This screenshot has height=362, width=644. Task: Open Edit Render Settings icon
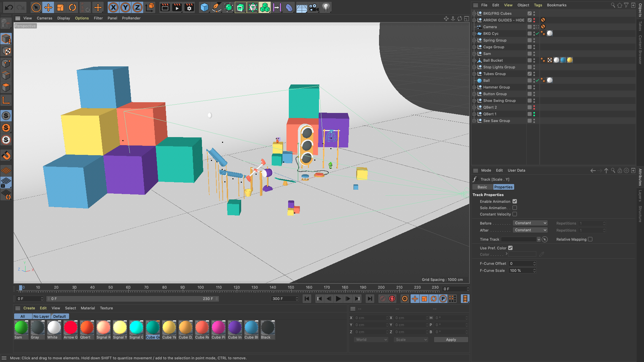[x=189, y=7]
